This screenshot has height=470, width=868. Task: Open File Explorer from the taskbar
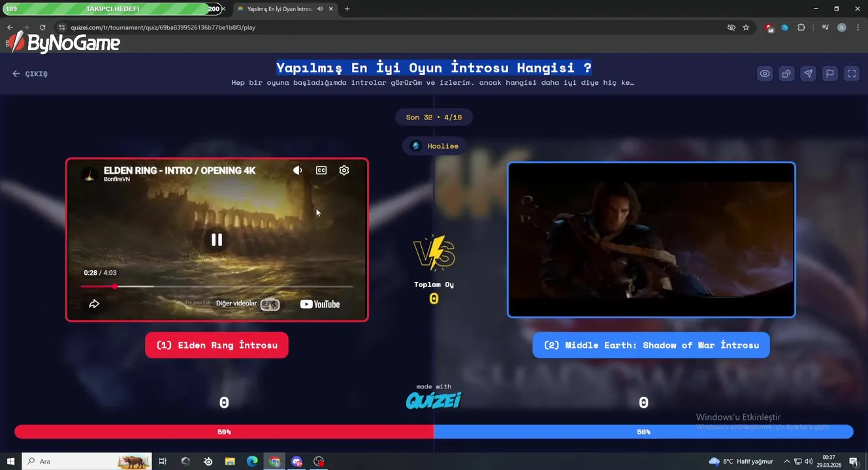click(x=230, y=462)
